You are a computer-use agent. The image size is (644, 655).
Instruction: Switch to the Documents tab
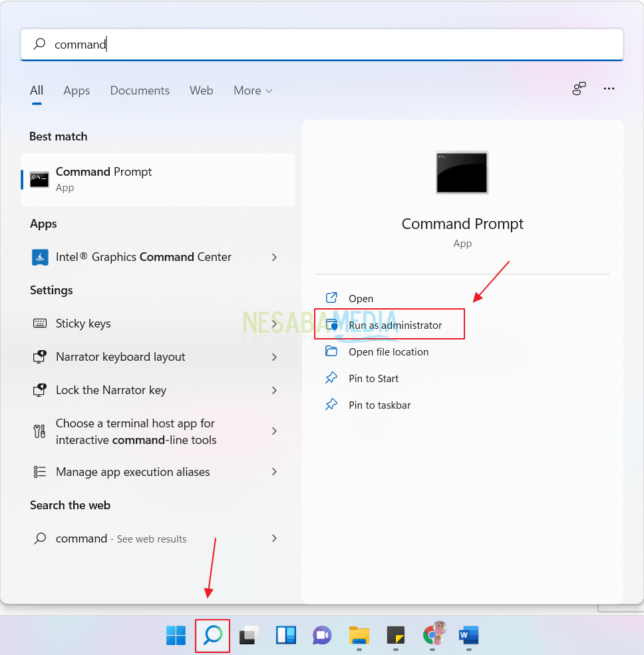coord(140,91)
